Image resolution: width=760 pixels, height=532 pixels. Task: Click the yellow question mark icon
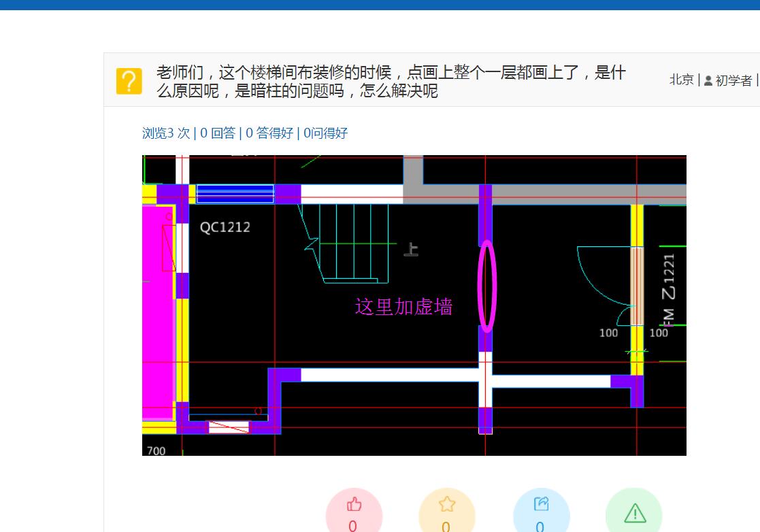(129, 81)
